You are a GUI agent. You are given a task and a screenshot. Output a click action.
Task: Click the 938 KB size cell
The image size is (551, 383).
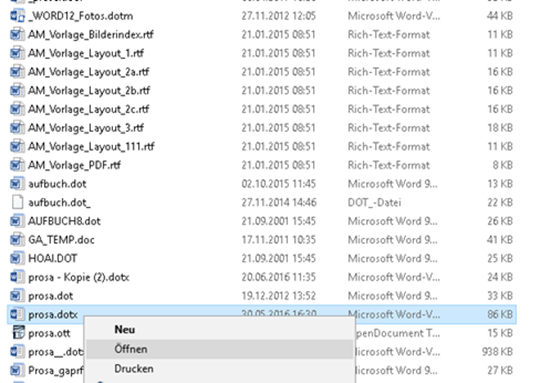click(x=497, y=351)
